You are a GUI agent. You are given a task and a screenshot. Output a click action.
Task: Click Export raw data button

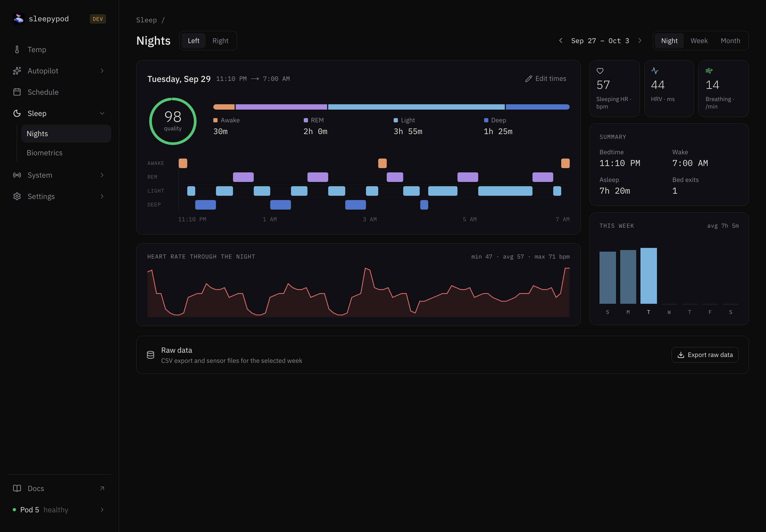[x=705, y=355]
